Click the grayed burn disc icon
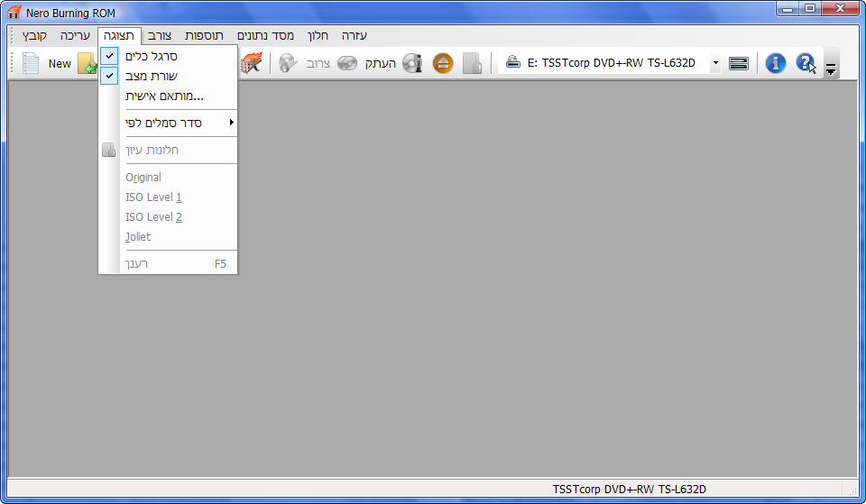 (x=288, y=63)
